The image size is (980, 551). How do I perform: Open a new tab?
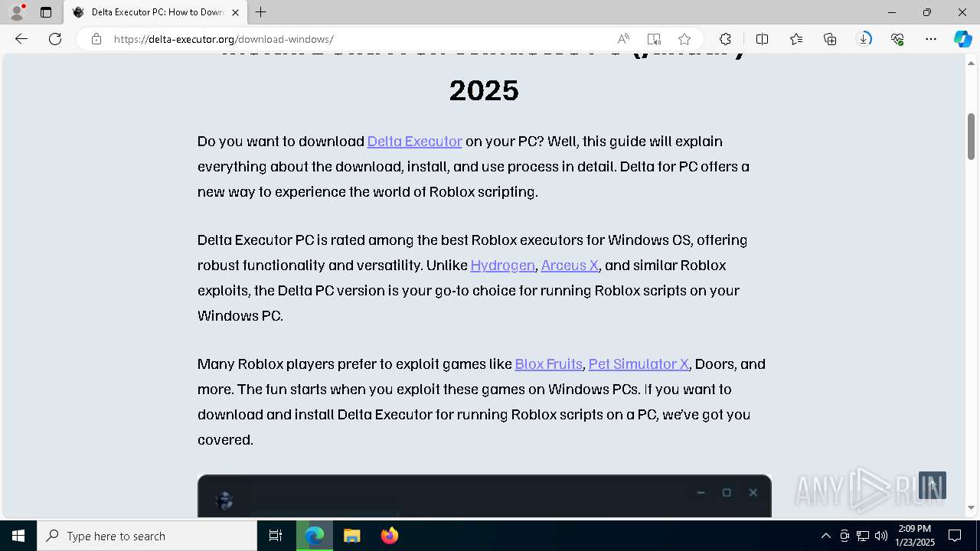(261, 12)
